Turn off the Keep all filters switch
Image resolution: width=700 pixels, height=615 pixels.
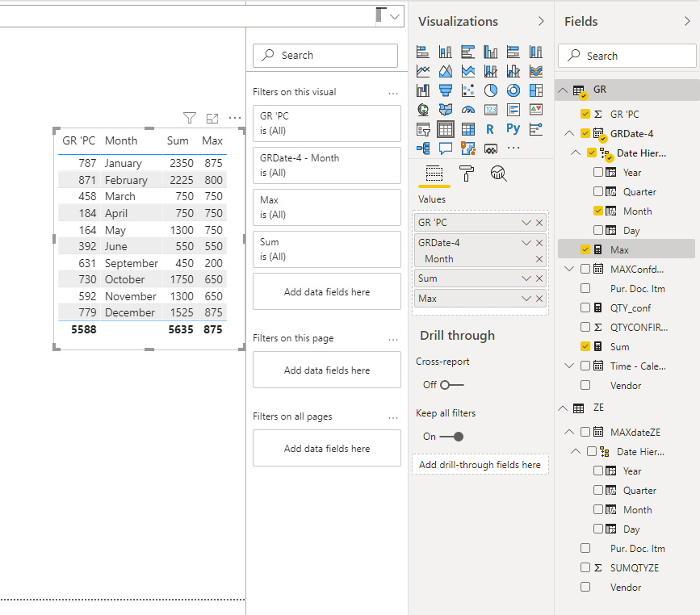pyautogui.click(x=452, y=437)
